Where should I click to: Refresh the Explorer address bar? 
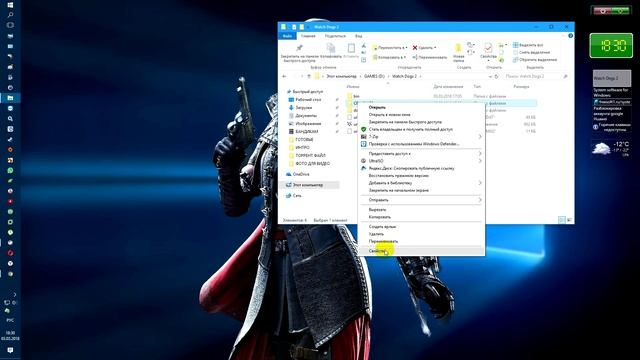[x=496, y=76]
